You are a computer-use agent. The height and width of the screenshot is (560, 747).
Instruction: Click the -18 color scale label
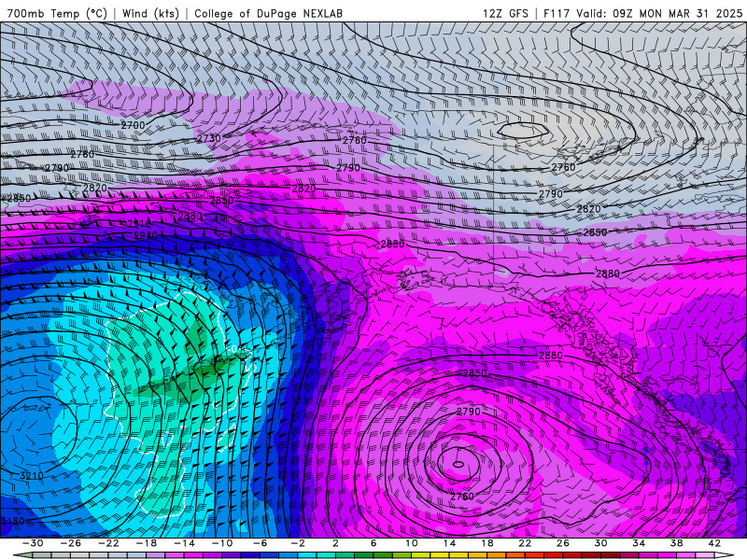pos(147,544)
